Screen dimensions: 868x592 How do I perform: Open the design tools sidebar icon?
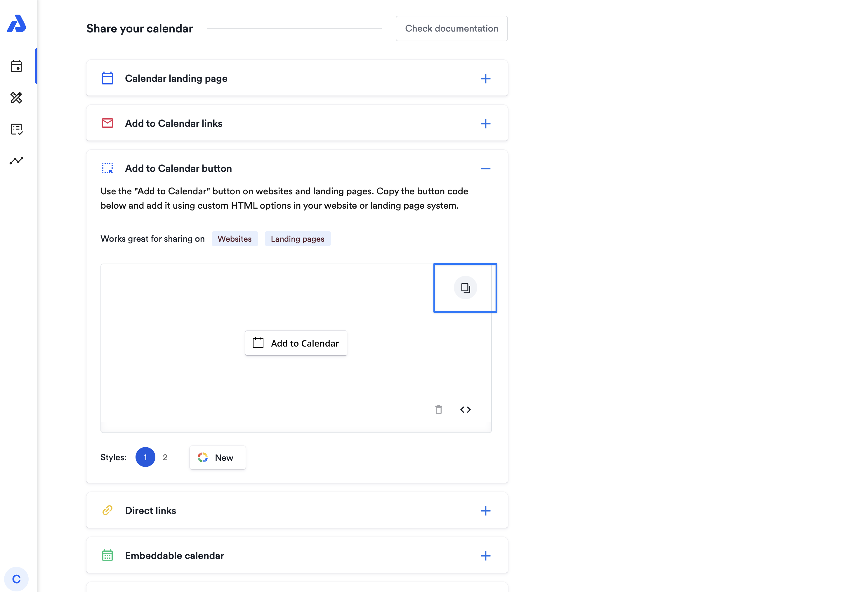click(x=16, y=98)
